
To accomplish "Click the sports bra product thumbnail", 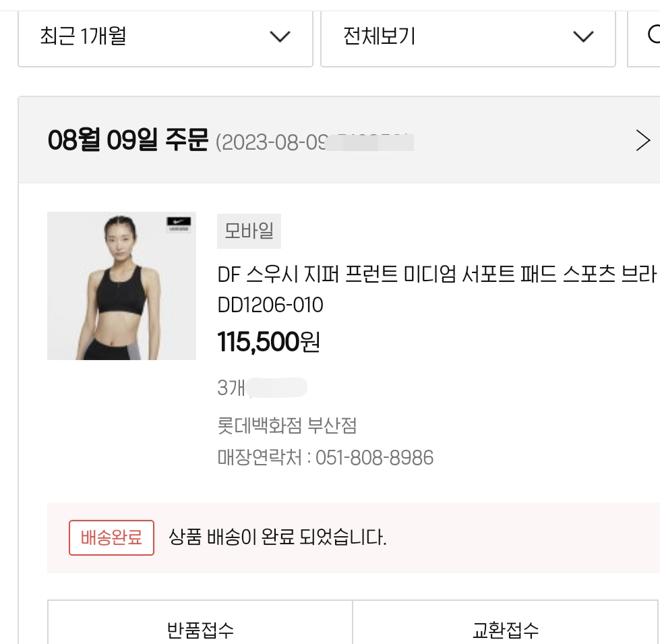I will coord(121,286).
